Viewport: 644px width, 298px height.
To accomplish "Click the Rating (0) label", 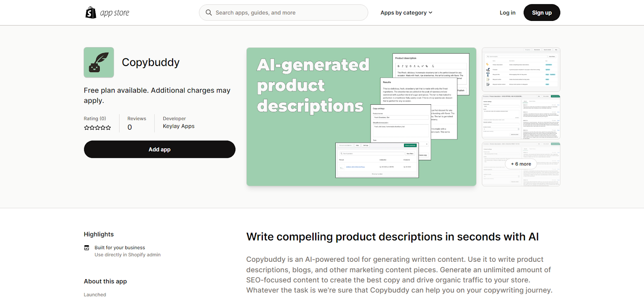I will (x=95, y=118).
